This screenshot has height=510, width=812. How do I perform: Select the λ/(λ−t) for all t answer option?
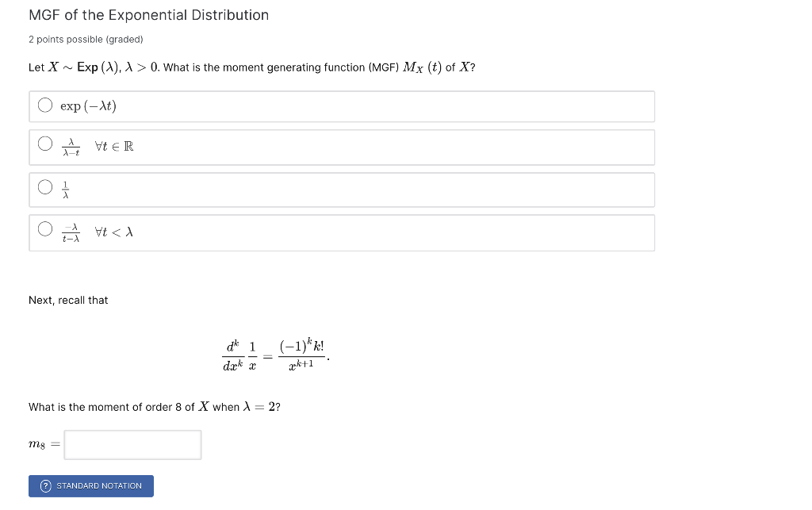[x=45, y=144]
